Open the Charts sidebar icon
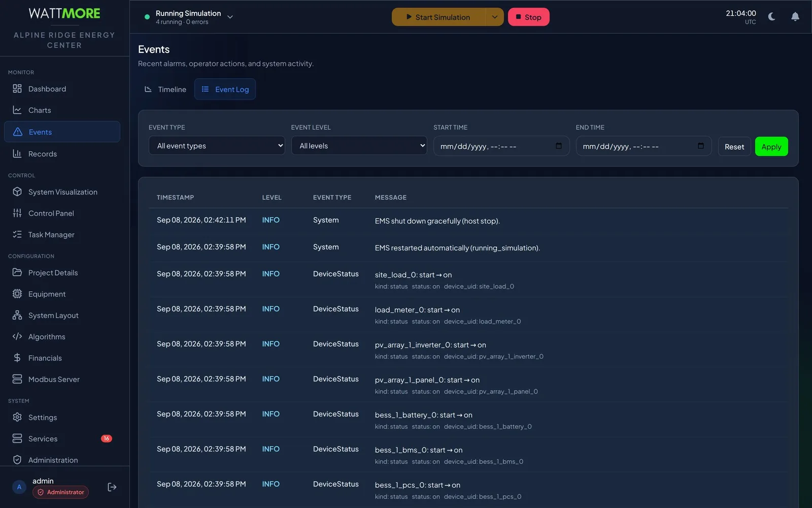812x508 pixels. click(x=17, y=110)
